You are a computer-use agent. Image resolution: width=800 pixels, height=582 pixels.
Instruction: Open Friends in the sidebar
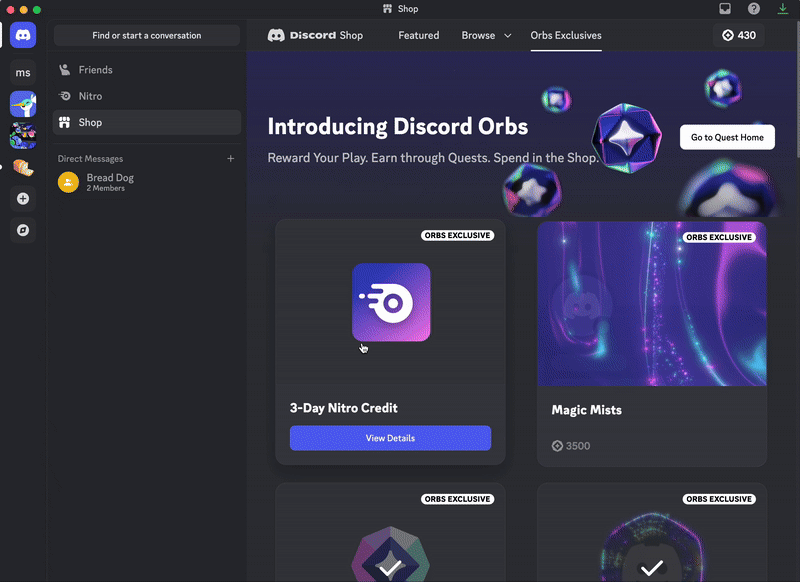click(96, 70)
